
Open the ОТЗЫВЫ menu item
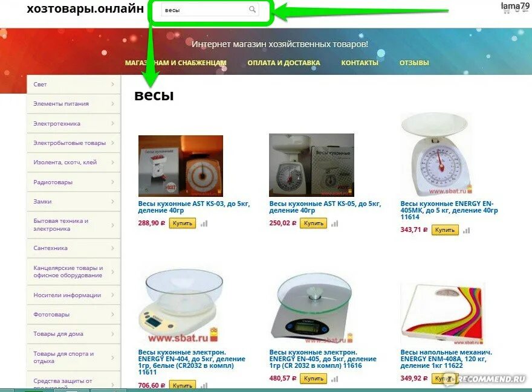pos(414,63)
